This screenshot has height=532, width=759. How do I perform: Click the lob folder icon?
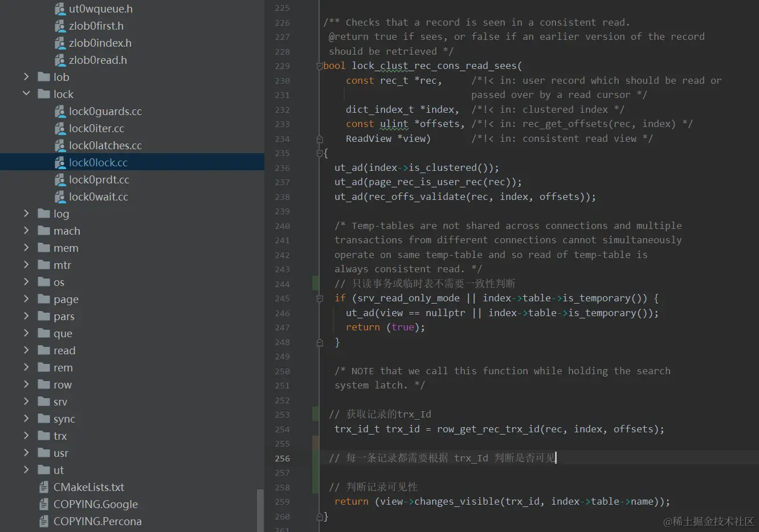44,77
